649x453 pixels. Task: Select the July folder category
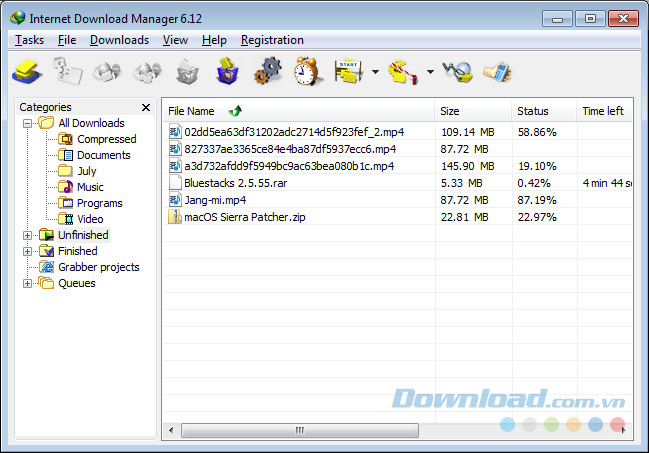[87, 171]
